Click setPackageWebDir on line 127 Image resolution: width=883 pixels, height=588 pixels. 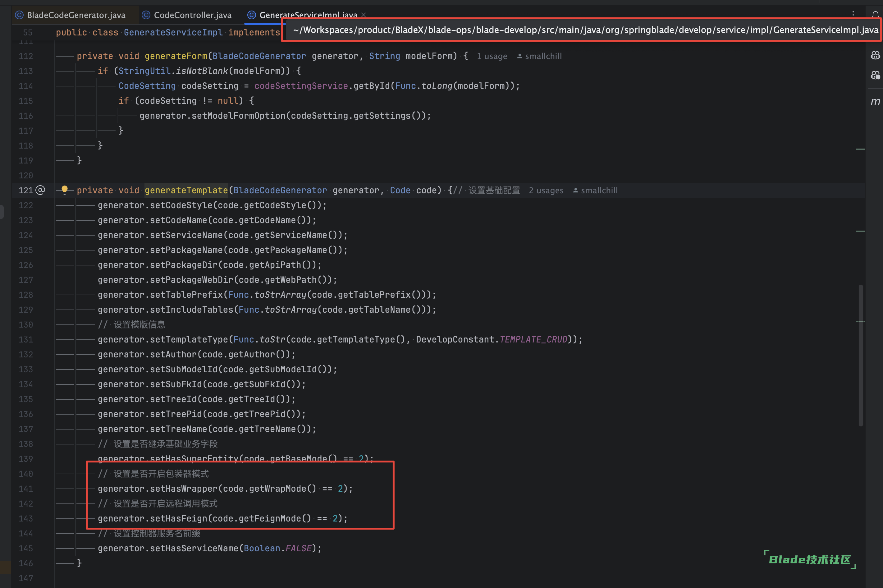(x=191, y=280)
